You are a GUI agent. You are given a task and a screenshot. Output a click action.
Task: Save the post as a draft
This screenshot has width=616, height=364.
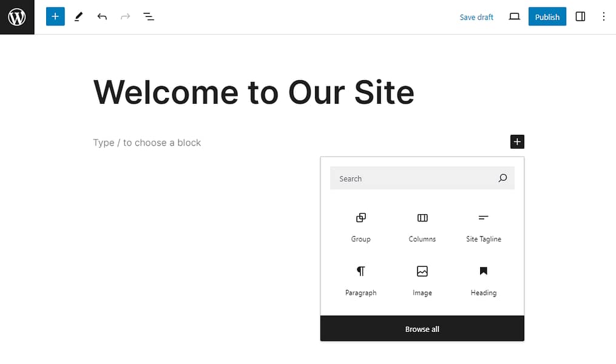[476, 16]
